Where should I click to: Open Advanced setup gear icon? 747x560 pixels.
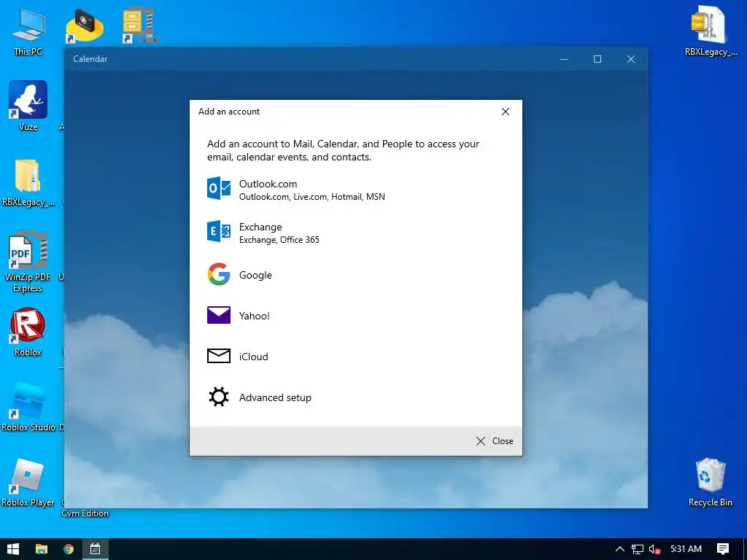[219, 397]
